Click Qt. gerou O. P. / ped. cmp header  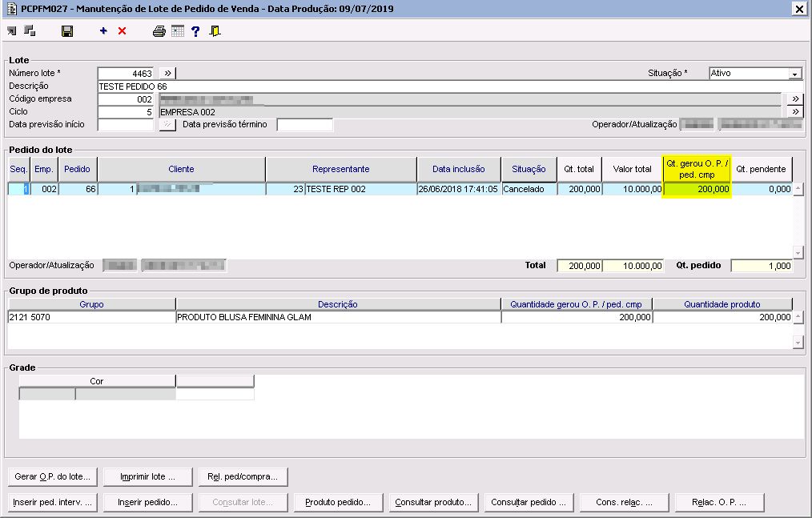tap(697, 169)
